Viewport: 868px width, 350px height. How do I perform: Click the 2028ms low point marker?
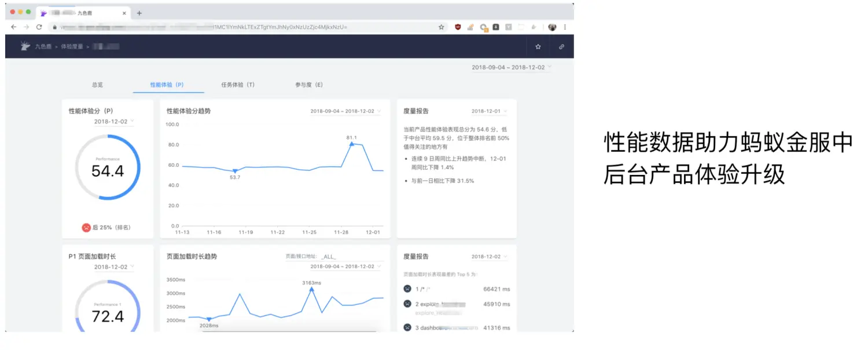click(x=209, y=319)
